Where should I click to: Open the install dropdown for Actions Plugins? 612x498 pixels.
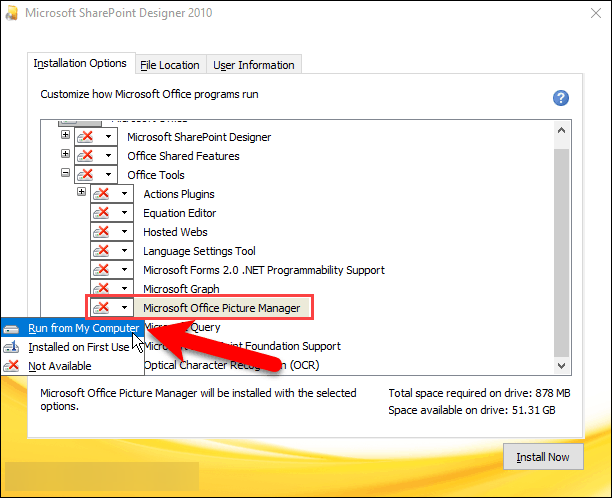tap(125, 194)
